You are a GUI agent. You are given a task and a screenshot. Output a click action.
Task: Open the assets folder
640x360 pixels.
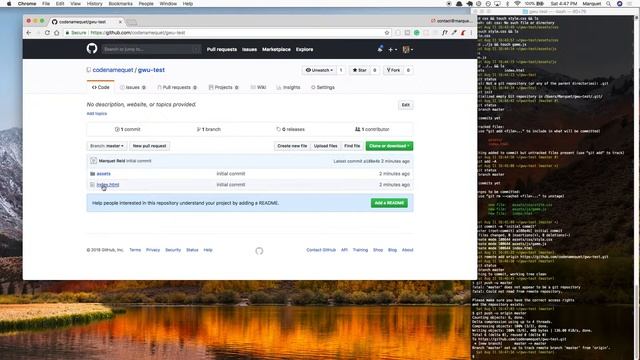point(104,173)
